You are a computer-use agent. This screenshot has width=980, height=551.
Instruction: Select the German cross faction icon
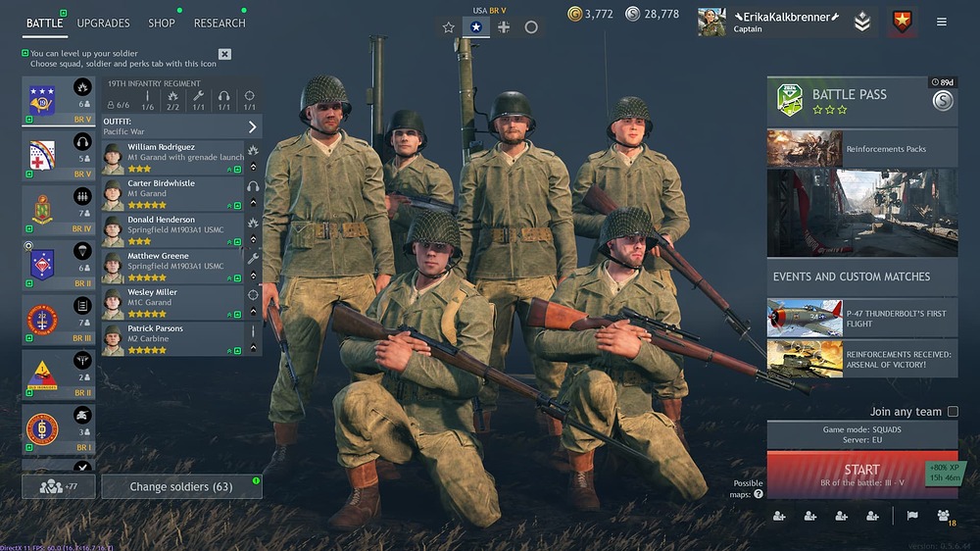[x=504, y=26]
